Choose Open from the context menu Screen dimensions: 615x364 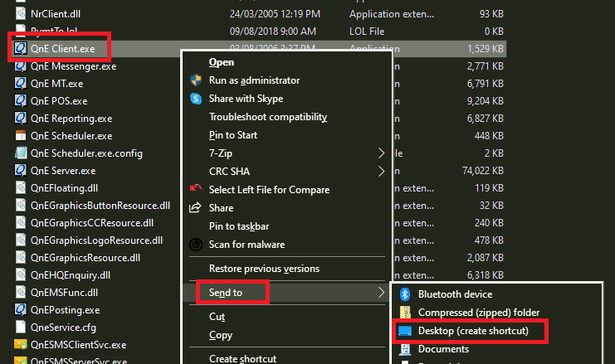pos(222,62)
